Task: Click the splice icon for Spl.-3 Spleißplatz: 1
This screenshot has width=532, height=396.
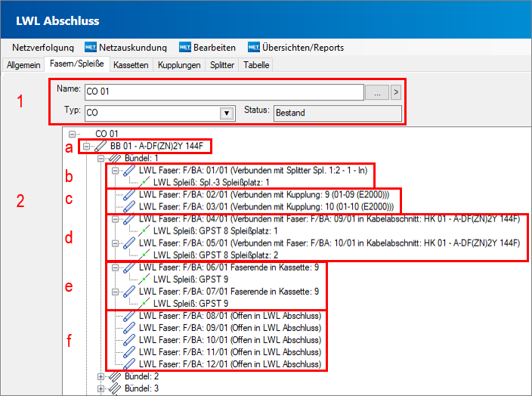Action: coord(143,183)
